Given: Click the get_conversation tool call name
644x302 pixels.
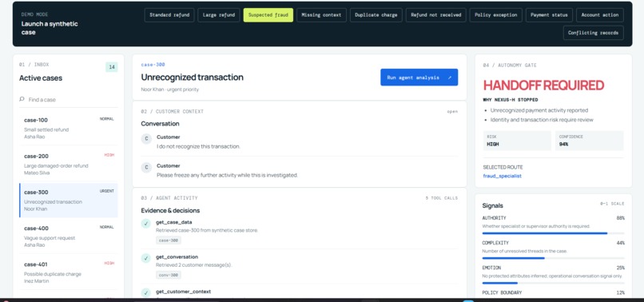Looking at the screenshot, I should point(177,256).
